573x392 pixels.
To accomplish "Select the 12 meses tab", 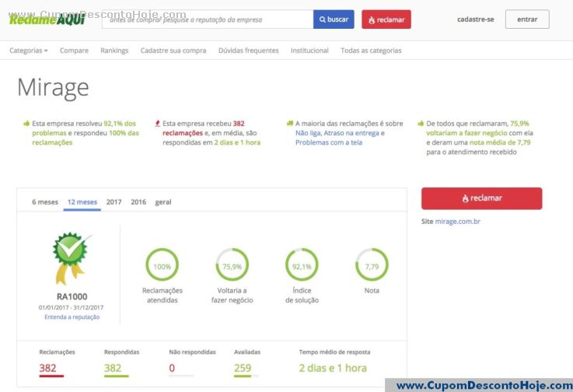I will point(82,202).
